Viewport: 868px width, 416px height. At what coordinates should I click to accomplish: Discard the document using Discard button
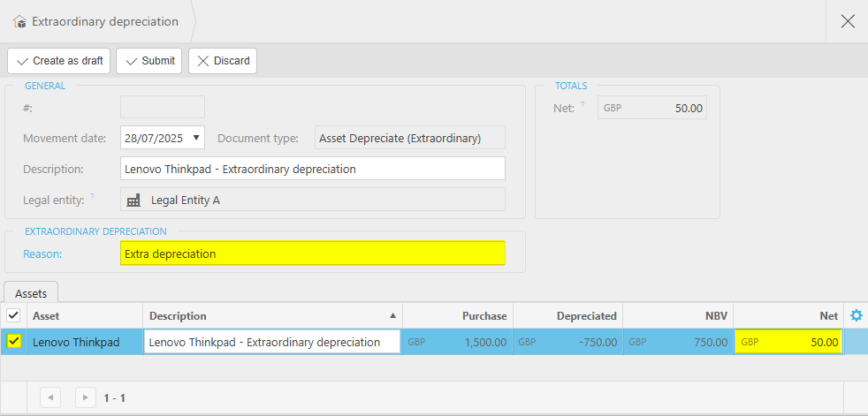tap(223, 61)
